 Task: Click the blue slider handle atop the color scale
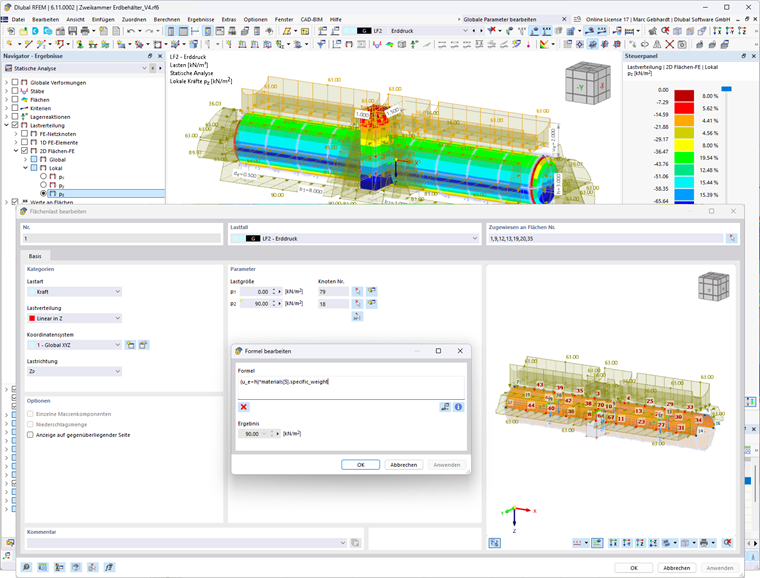coord(726,89)
